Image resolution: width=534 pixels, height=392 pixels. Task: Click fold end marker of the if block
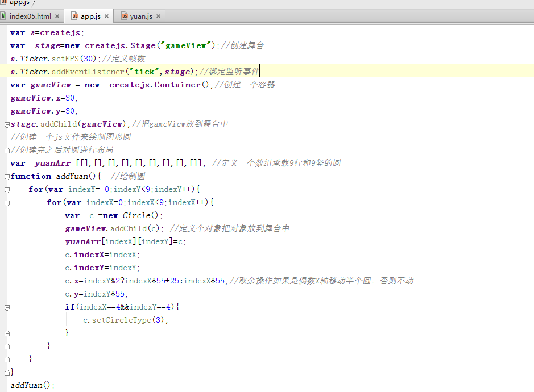pyautogui.click(x=7, y=333)
